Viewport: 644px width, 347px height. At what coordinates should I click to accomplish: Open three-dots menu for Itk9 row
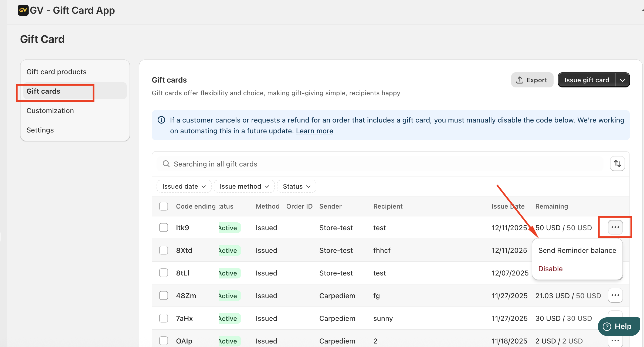(x=615, y=227)
